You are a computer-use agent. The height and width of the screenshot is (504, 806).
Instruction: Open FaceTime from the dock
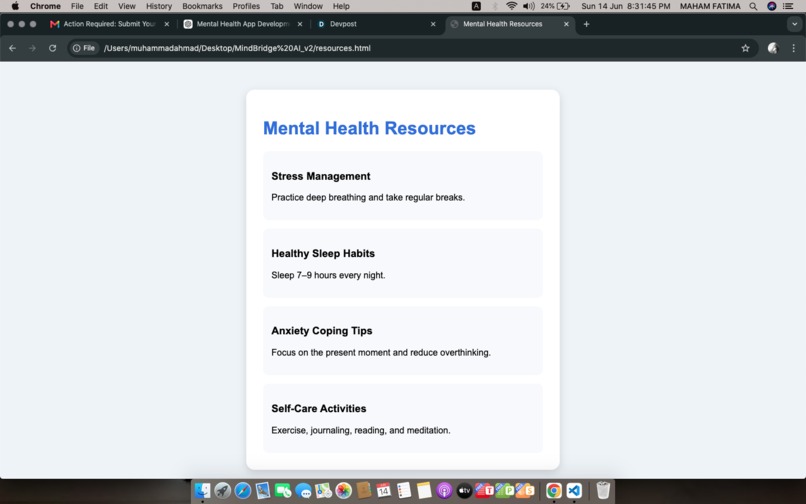[283, 491]
